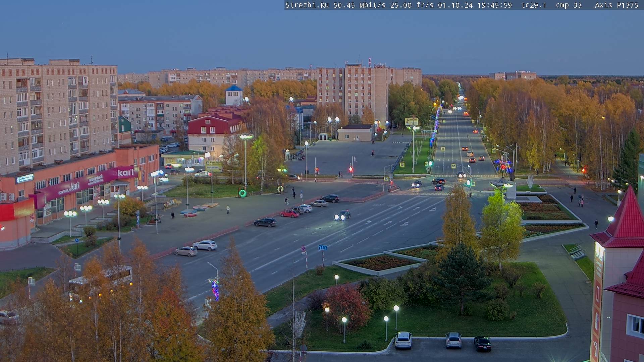This screenshot has width=644, height=362.
Task: Click the 19:45:59 timestamp
Action: pyautogui.click(x=495, y=5)
